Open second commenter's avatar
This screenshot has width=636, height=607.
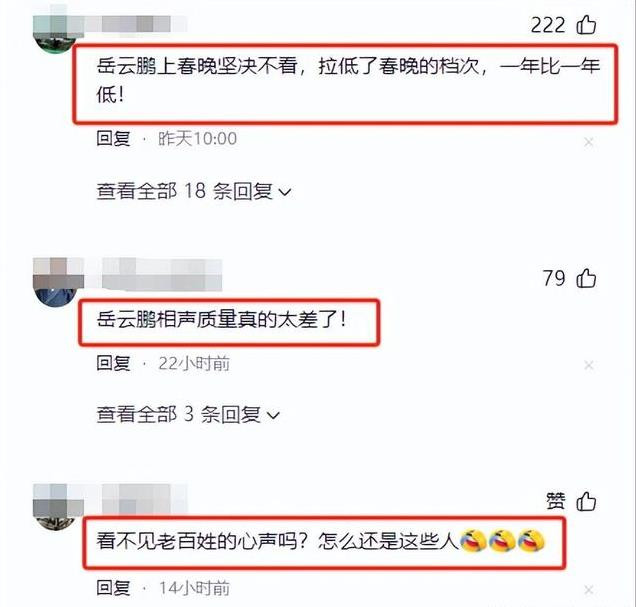tap(56, 285)
